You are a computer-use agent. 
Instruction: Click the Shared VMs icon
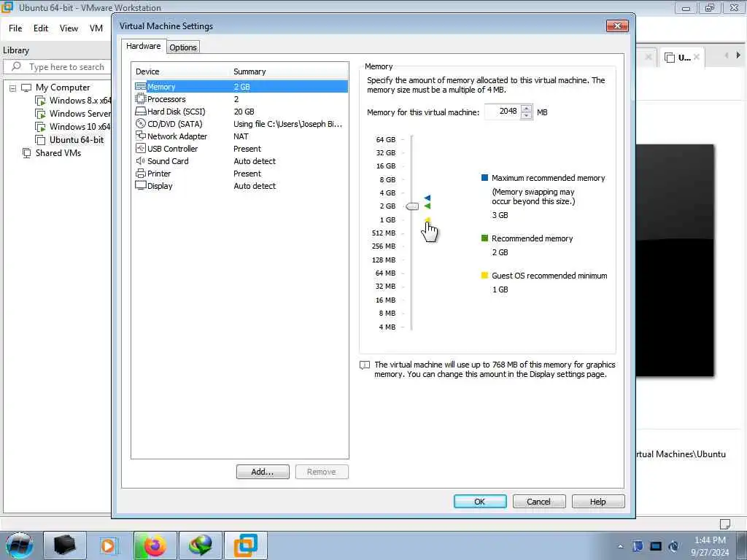coord(27,153)
